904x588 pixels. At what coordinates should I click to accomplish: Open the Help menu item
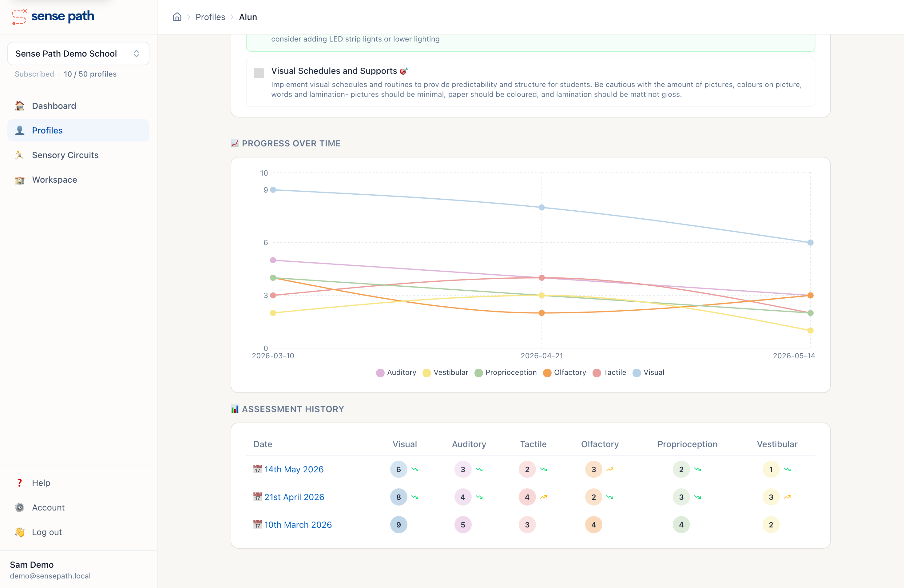point(78,483)
